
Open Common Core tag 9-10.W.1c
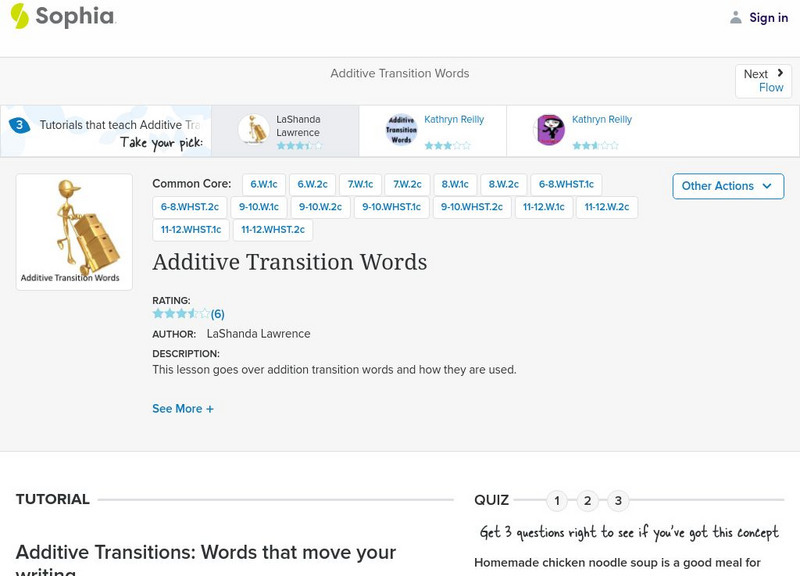tap(259, 207)
